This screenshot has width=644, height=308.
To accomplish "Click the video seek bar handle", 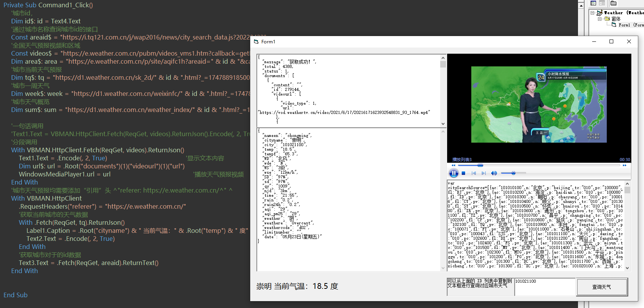I will pos(480,165).
